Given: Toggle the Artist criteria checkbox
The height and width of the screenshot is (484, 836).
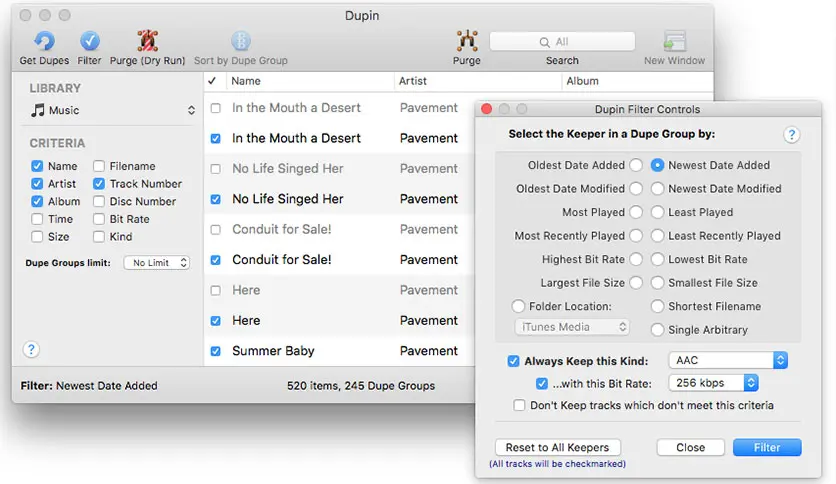Looking at the screenshot, I should tap(37, 184).
